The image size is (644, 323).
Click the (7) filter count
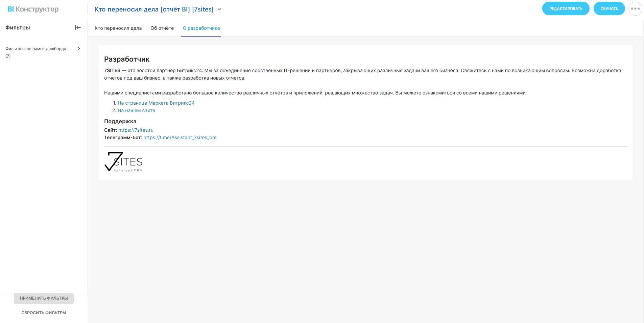point(8,56)
